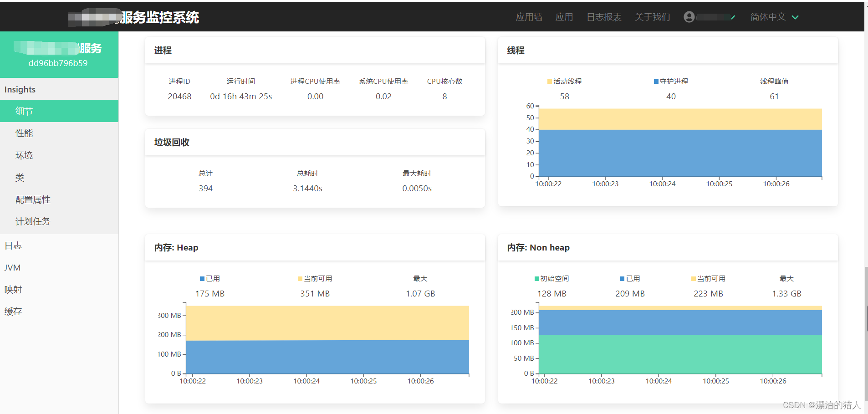Open the user account avatar icon

pos(689,17)
